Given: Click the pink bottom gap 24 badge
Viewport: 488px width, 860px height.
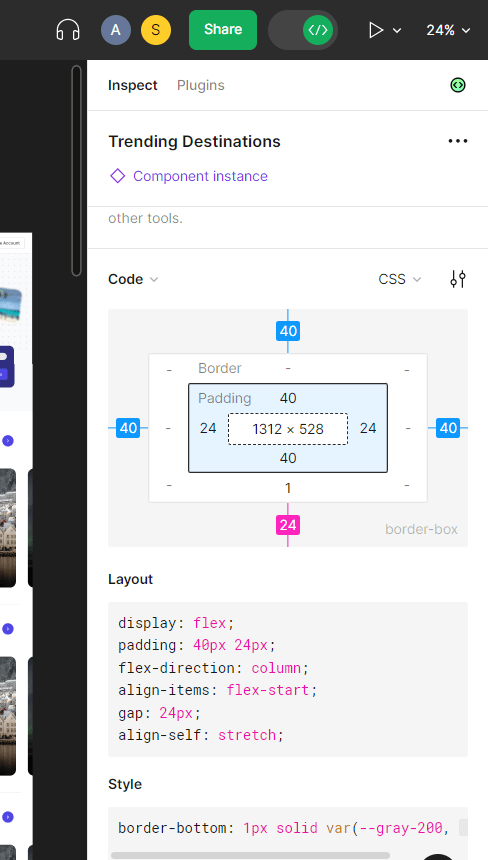Looking at the screenshot, I should click(288, 525).
